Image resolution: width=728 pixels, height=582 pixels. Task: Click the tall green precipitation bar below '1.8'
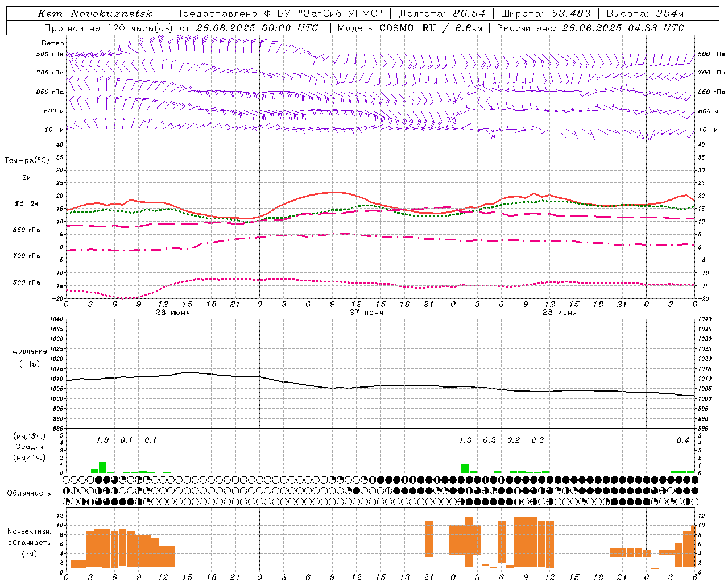pos(103,467)
